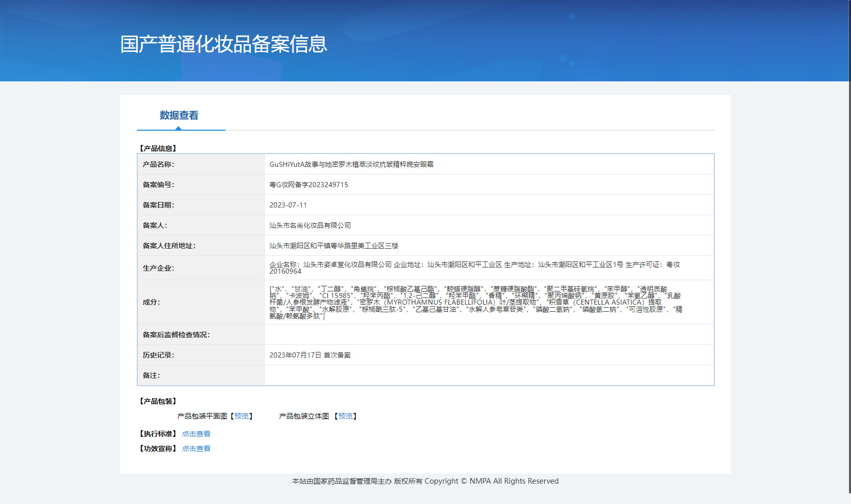This screenshot has height=504, width=851.
Task: Click the 备案人住所地址 address value
Action: coord(334,246)
